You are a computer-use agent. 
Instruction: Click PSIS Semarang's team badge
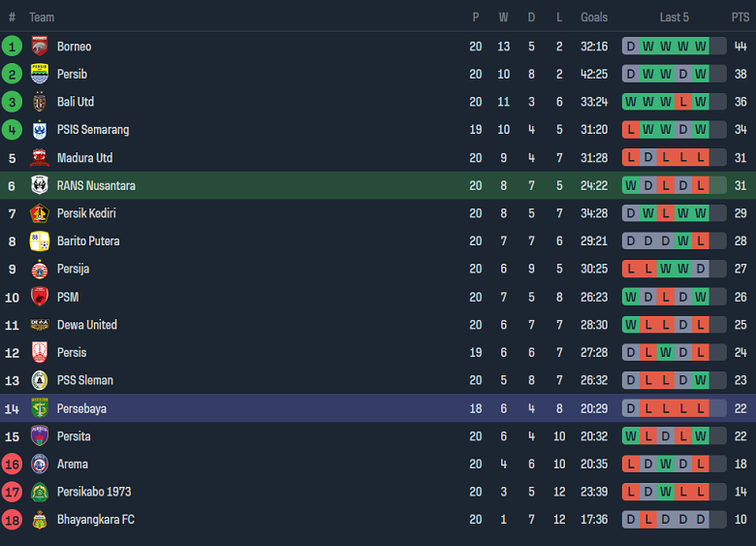click(40, 130)
